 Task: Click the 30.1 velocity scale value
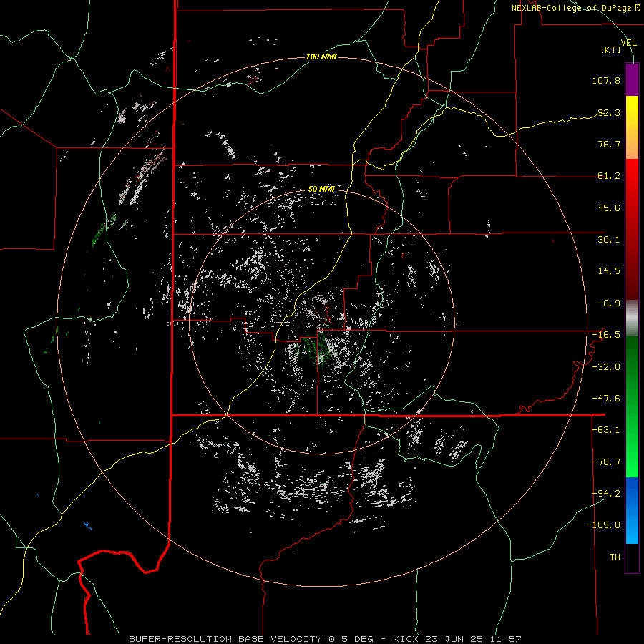[x=609, y=240]
